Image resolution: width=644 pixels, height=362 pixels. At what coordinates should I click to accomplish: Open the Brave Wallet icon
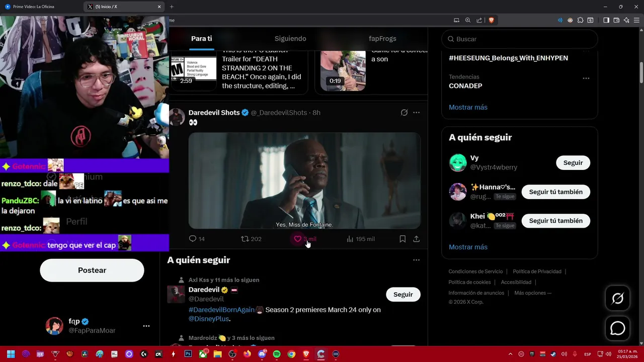616,20
